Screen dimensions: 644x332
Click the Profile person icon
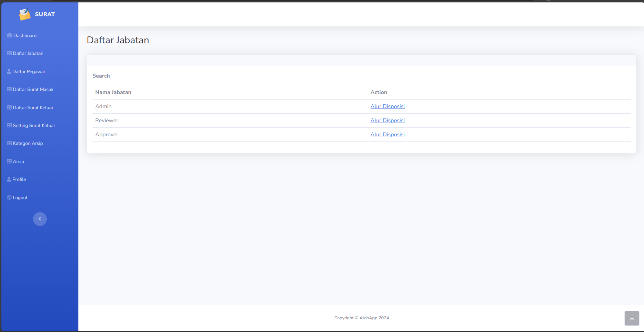click(x=9, y=179)
